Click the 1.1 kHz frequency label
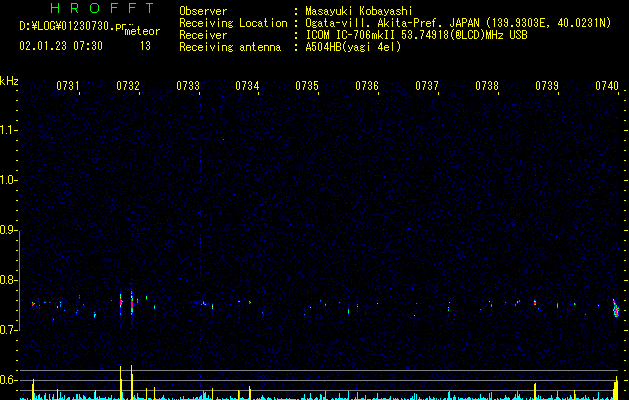Image resolution: width=629 pixels, height=400 pixels. coord(9,130)
